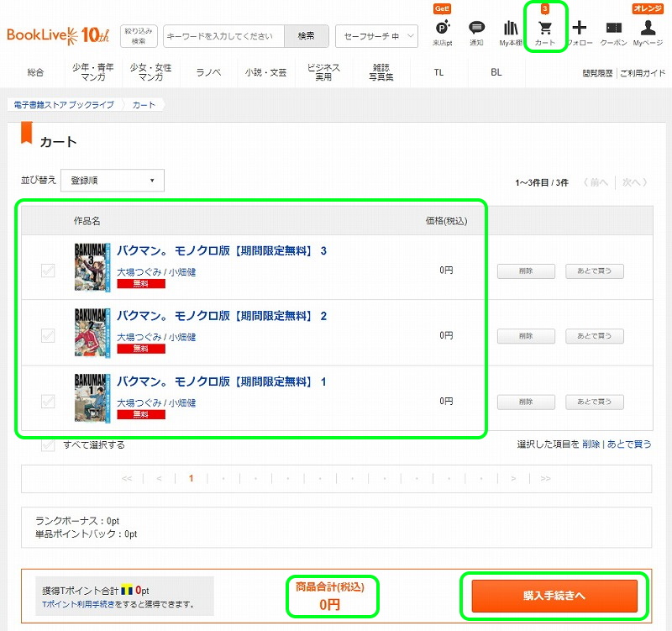Viewport: 672px width, 631px height.
Task: Open the BookLive 10th logo home page
Action: pyautogui.click(x=58, y=35)
